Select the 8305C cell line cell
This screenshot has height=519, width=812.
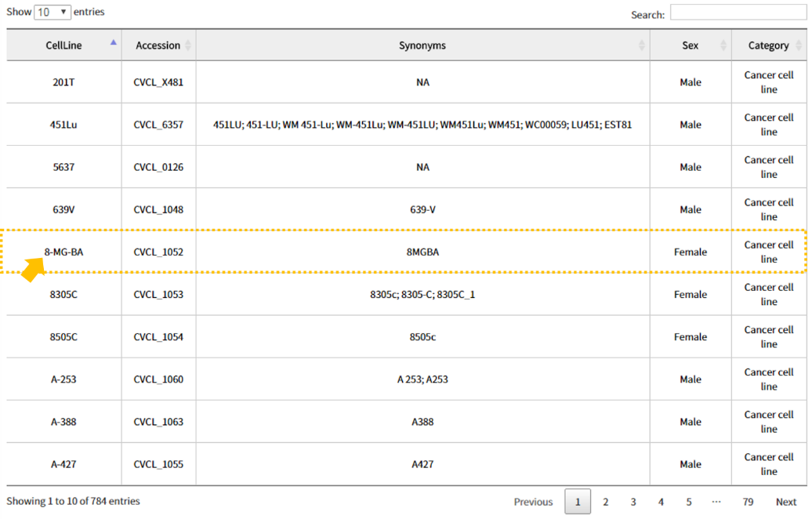(63, 295)
